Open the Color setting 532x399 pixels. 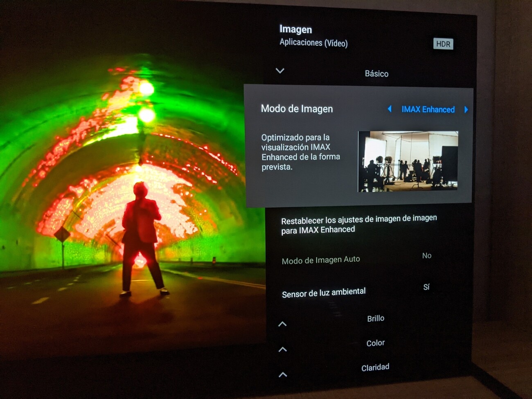375,343
